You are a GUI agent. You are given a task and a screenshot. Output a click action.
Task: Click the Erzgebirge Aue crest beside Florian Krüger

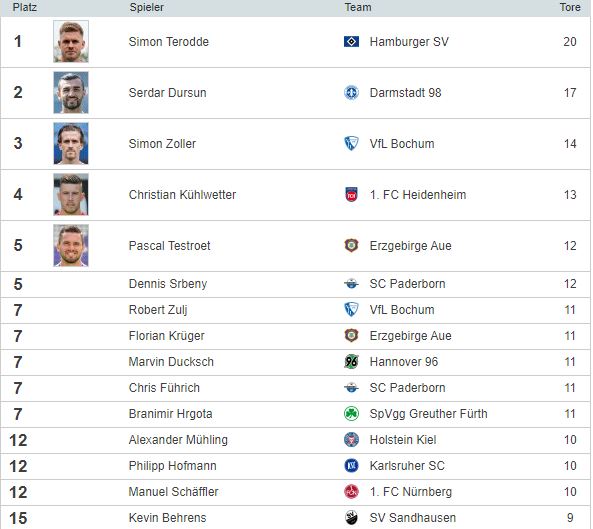pyautogui.click(x=351, y=335)
